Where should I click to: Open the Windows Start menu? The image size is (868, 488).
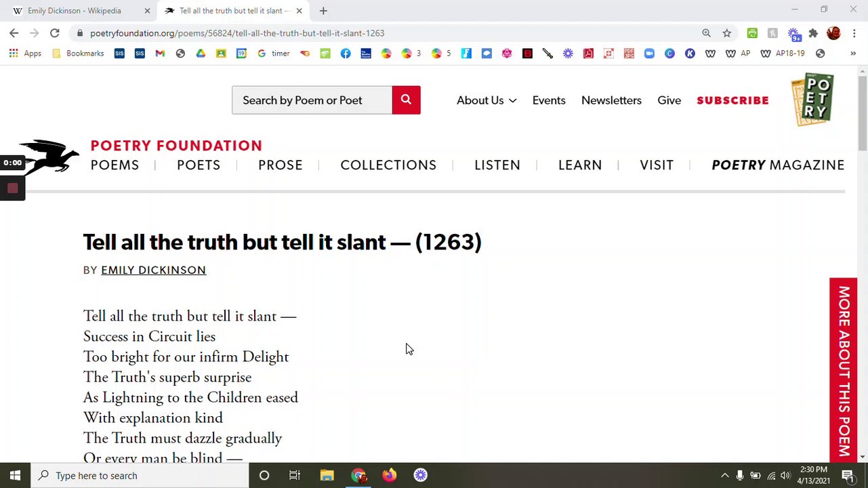(x=15, y=476)
